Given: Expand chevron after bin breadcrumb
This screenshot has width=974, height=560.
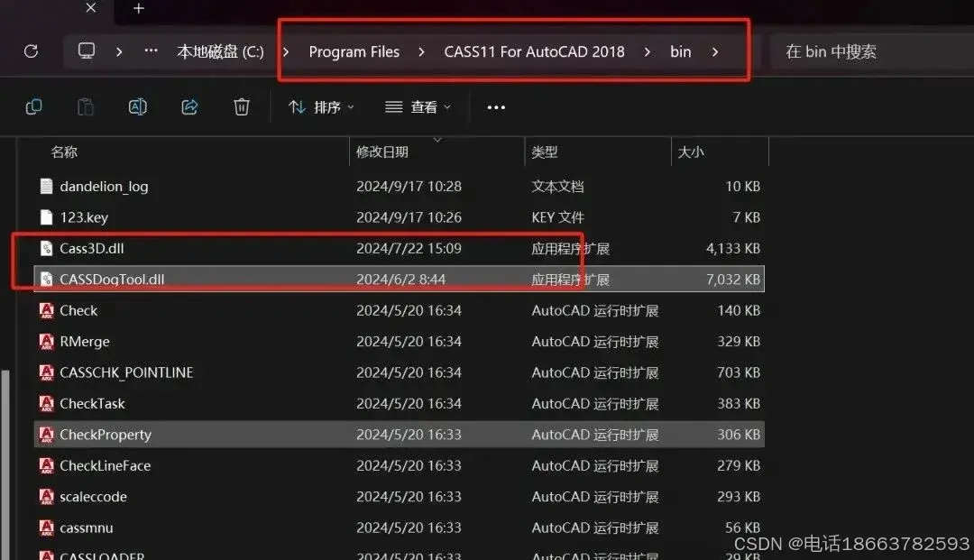Looking at the screenshot, I should (x=715, y=51).
